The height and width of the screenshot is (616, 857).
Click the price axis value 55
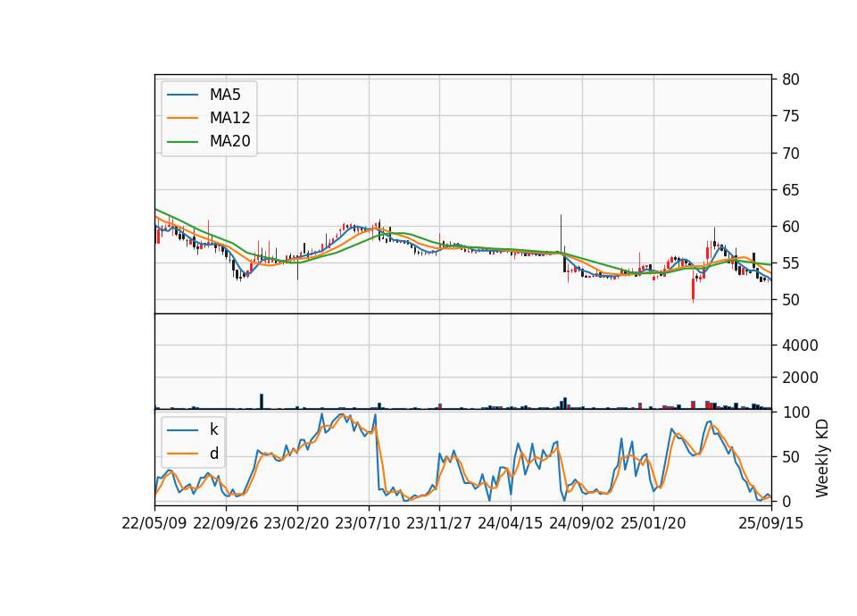pos(790,263)
